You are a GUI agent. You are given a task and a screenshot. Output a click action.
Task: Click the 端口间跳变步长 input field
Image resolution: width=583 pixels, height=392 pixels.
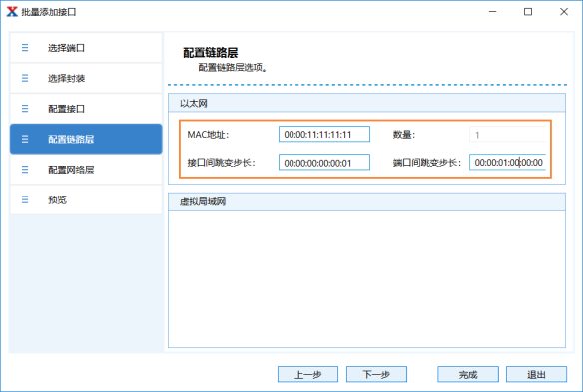[x=507, y=162]
